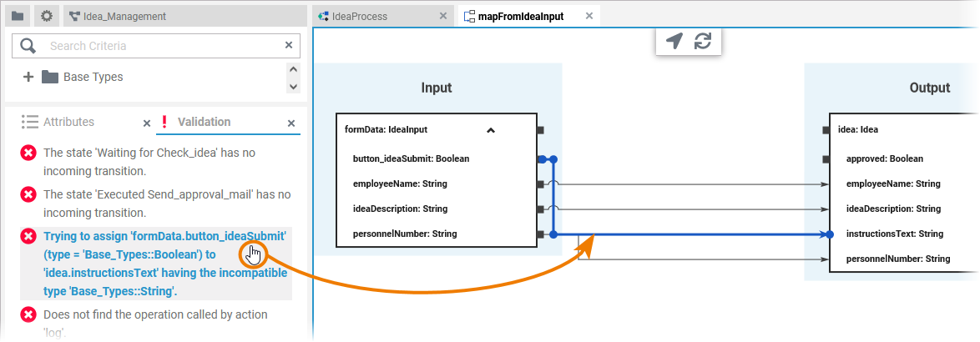Click error icon of incompatible type message
The height and width of the screenshot is (342, 980).
coord(28,237)
